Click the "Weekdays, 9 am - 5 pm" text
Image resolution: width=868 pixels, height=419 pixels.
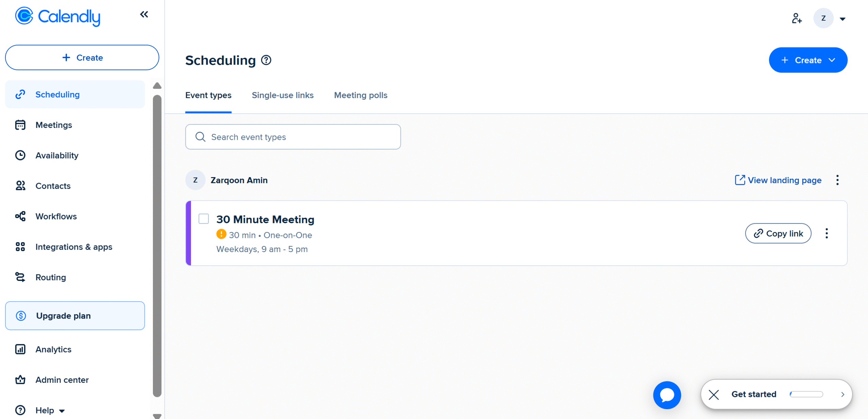[x=262, y=249]
